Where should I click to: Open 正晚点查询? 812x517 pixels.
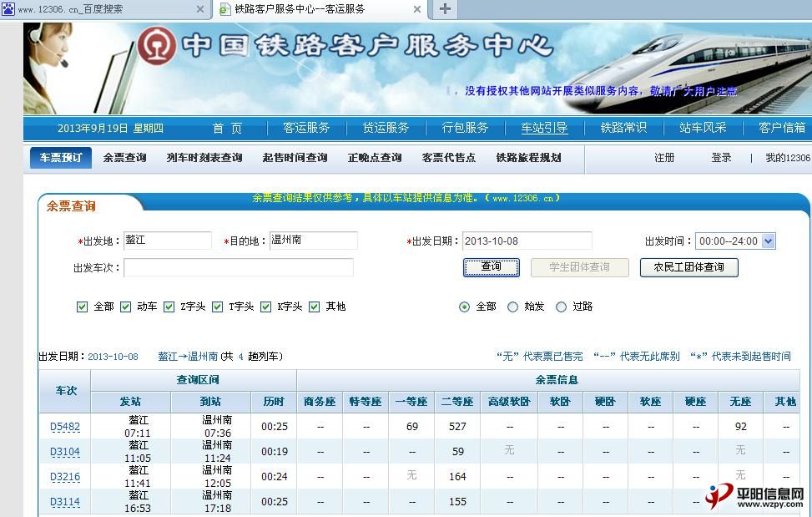tap(375, 158)
